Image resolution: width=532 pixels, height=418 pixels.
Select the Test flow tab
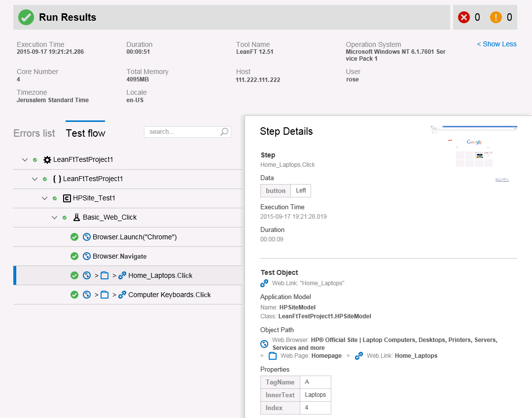tap(85, 133)
